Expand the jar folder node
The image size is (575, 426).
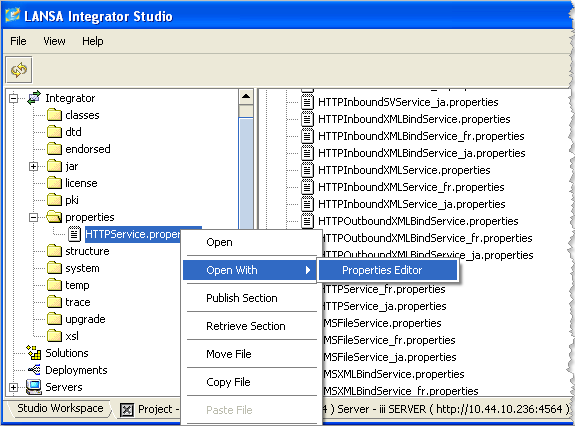point(33,166)
